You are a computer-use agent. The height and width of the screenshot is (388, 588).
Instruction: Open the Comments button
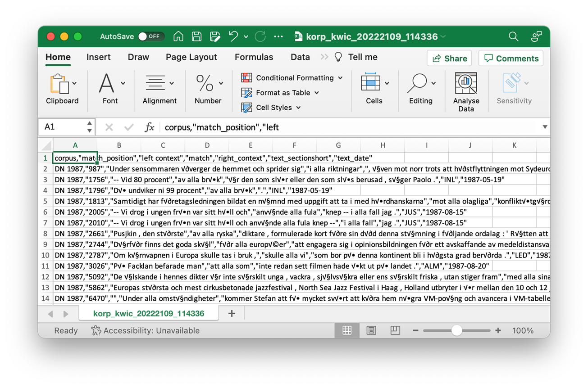tap(511, 58)
